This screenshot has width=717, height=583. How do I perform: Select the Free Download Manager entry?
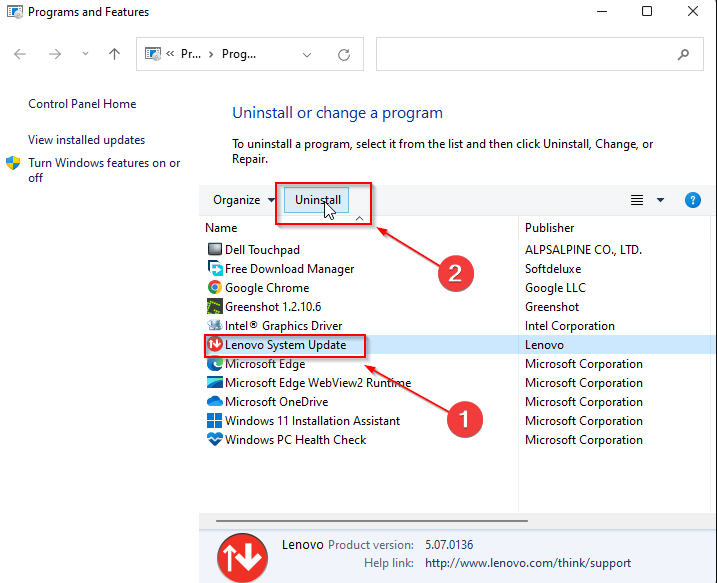click(289, 268)
